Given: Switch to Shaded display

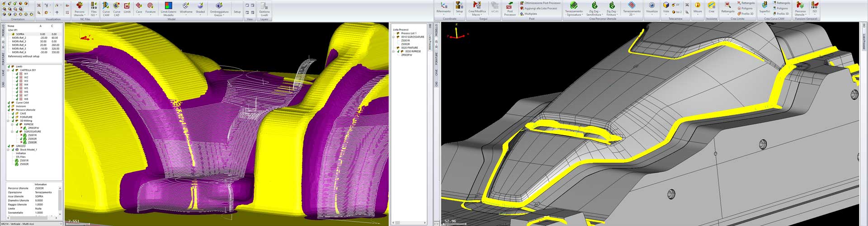Looking at the screenshot, I should 200,8.
